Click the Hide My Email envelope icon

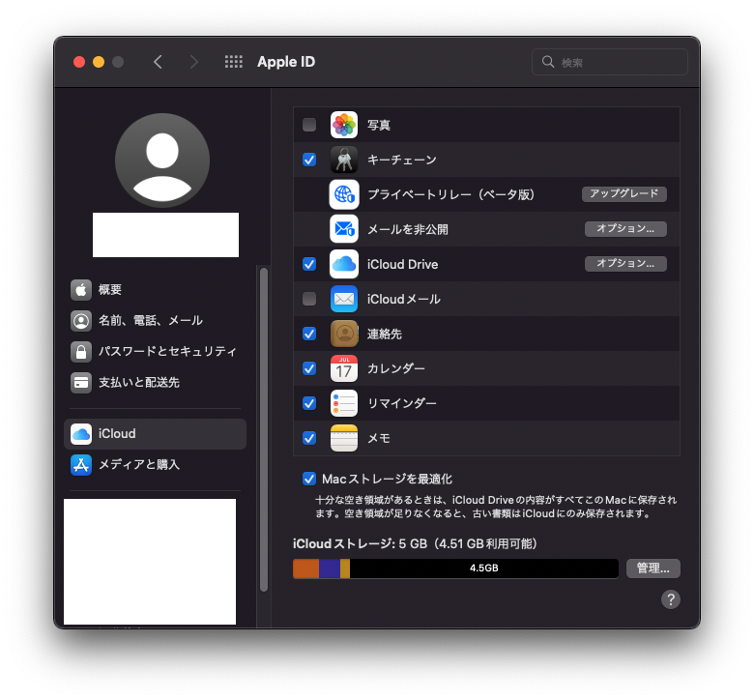pos(344,229)
